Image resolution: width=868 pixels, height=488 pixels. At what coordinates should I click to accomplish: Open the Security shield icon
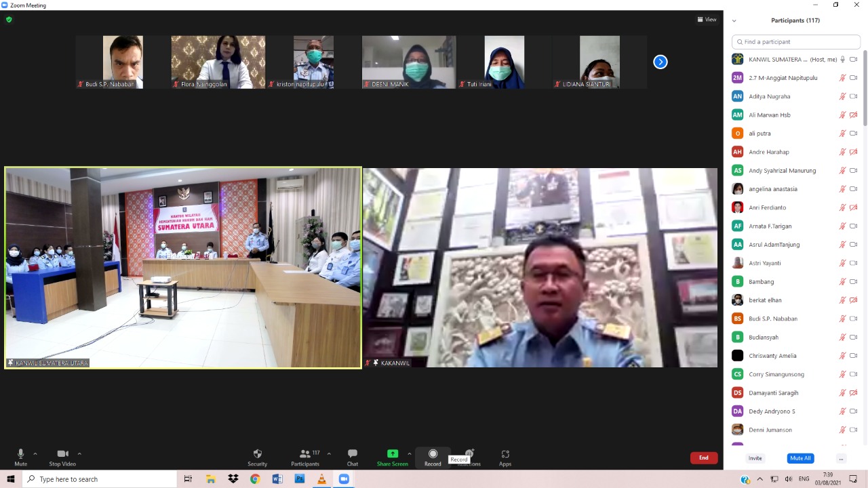(x=257, y=454)
